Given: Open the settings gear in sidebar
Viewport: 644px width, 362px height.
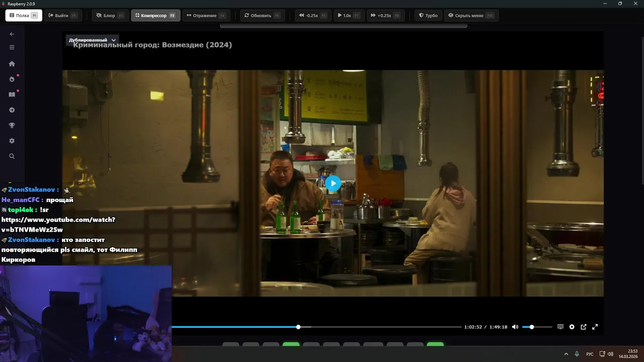Looking at the screenshot, I should (12, 141).
